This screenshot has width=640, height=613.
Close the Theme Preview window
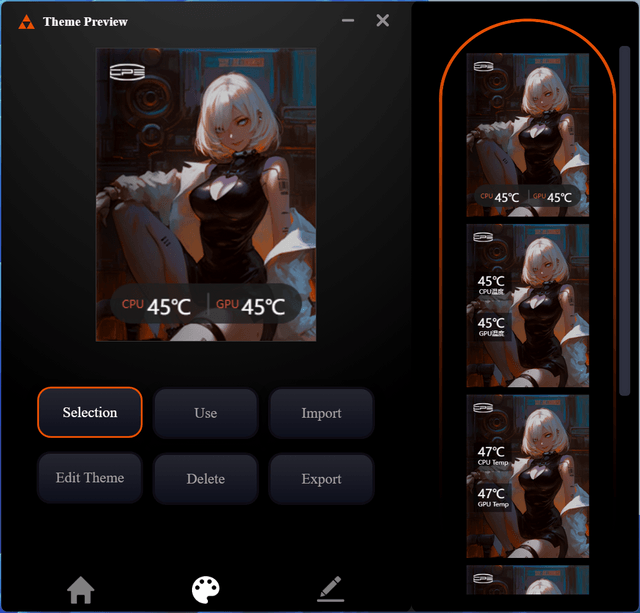tap(382, 20)
